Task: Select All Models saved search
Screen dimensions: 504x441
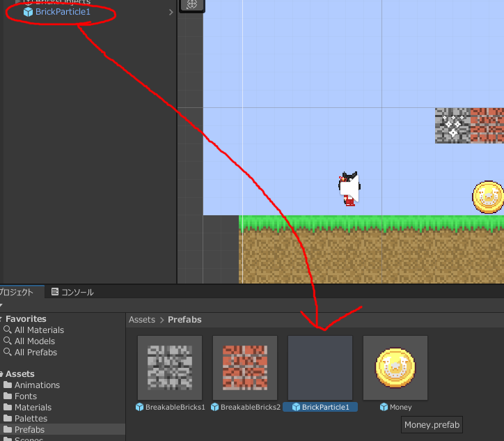Action: click(34, 341)
